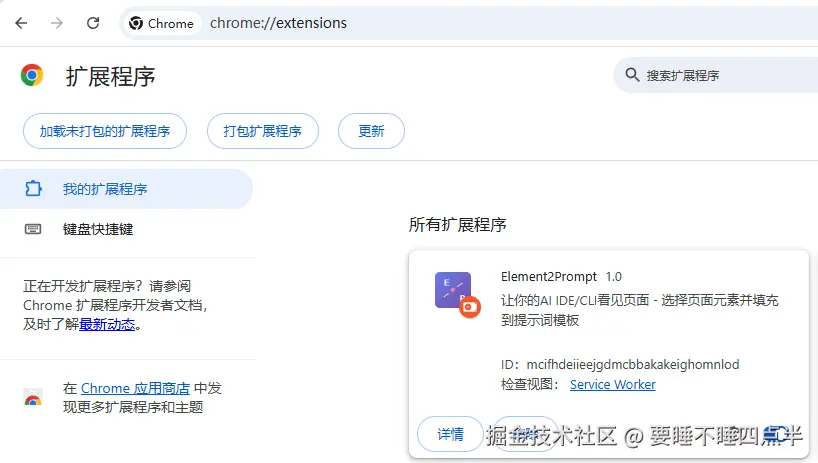Screen dimensions: 818x463
Task: Click the Element2Prompt extension icon
Action: (453, 290)
